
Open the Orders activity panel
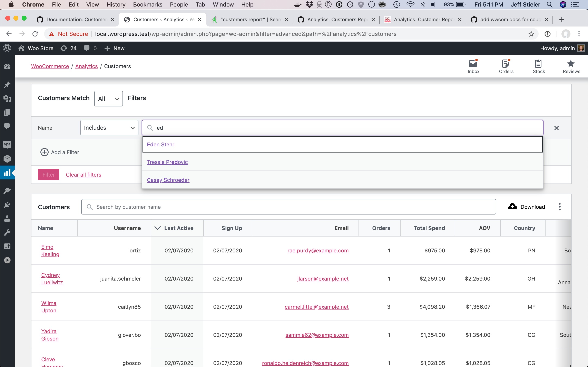click(506, 66)
